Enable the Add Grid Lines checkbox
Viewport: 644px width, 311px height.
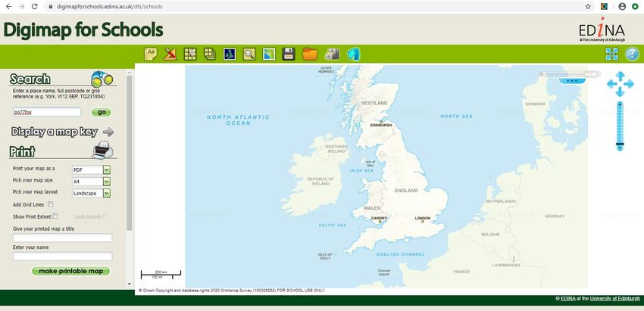tap(51, 204)
